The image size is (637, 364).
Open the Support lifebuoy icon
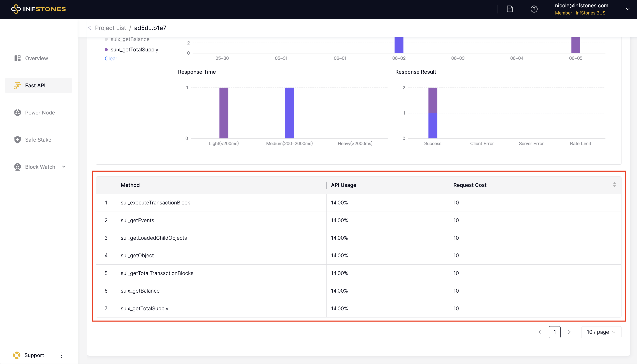click(17, 355)
